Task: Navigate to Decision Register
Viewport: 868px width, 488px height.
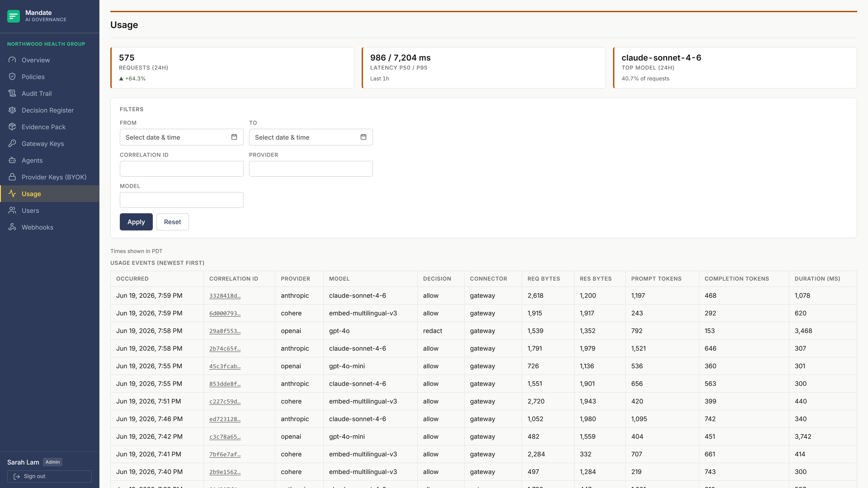Action: tap(50, 110)
